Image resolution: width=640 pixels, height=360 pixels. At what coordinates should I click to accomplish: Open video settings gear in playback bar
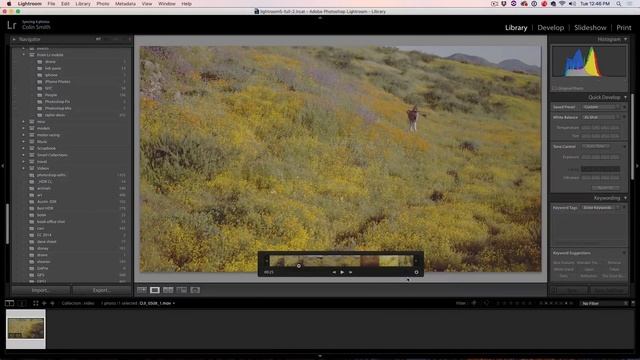tap(416, 272)
